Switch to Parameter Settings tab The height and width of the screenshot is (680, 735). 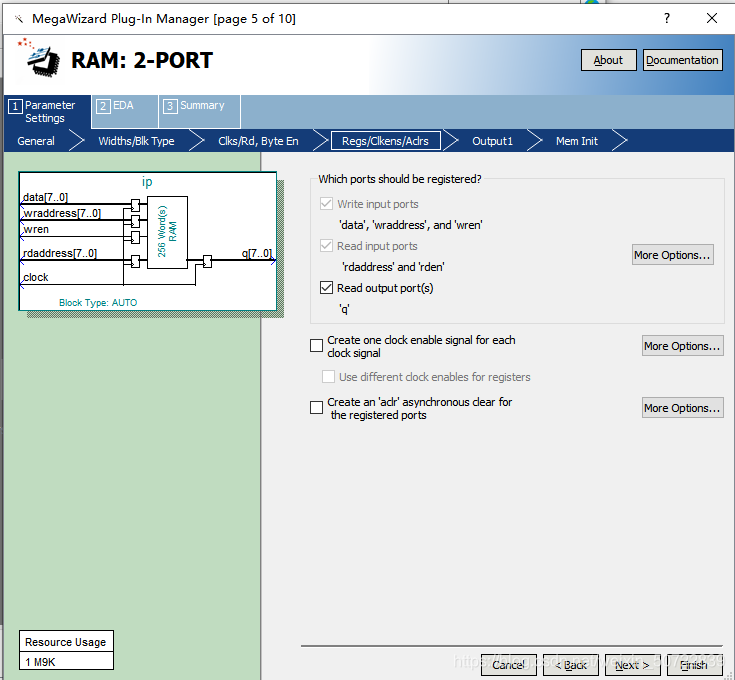click(x=47, y=112)
